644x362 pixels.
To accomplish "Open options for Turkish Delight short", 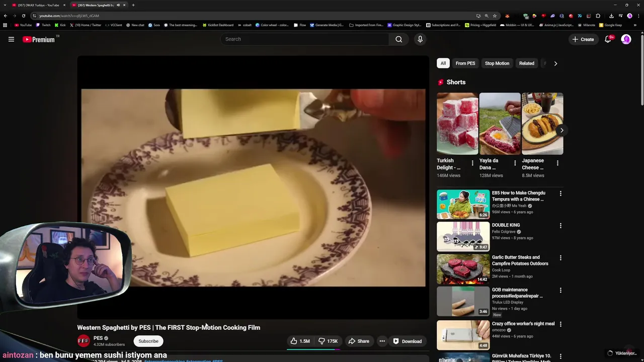I will click(x=472, y=163).
